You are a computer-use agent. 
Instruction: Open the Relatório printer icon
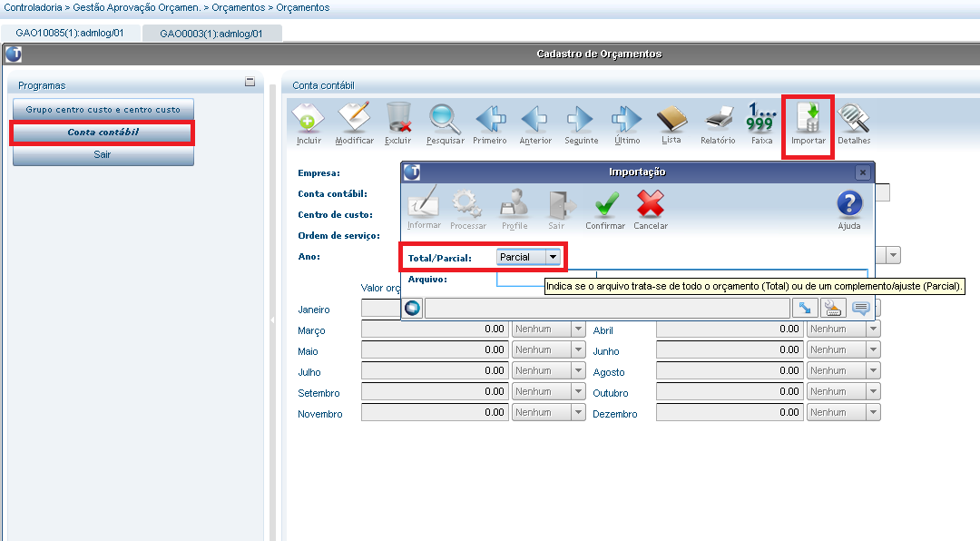click(718, 123)
